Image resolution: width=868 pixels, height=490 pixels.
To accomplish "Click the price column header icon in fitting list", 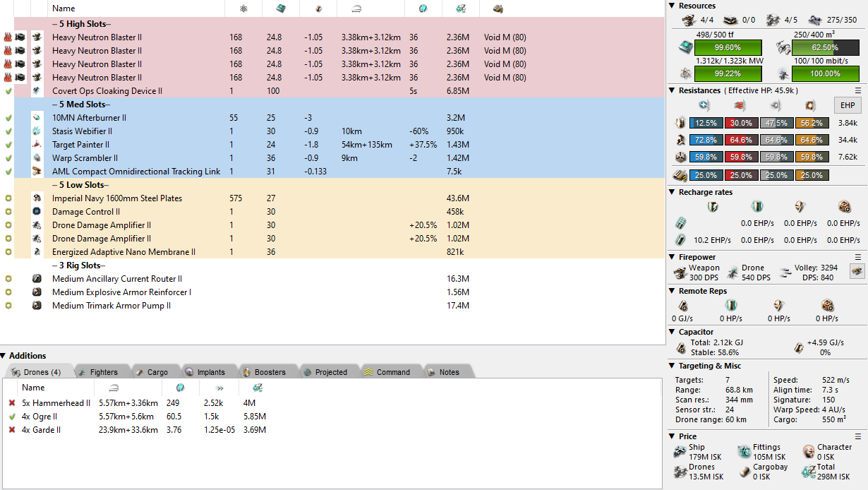I will tap(460, 8).
